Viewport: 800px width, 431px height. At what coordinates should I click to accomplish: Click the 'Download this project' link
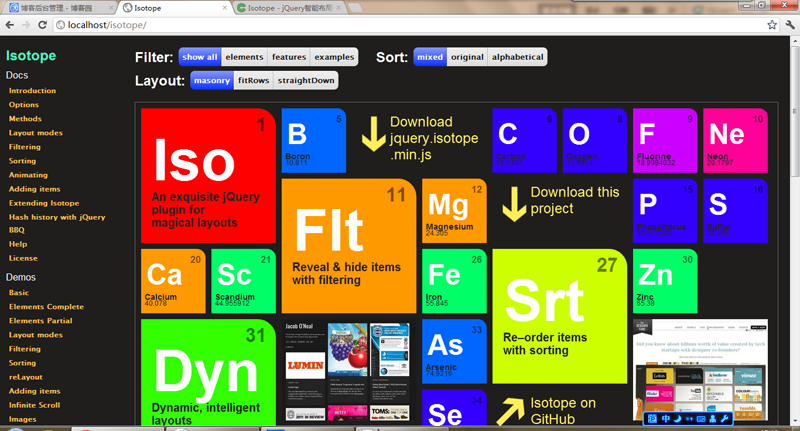click(x=574, y=200)
